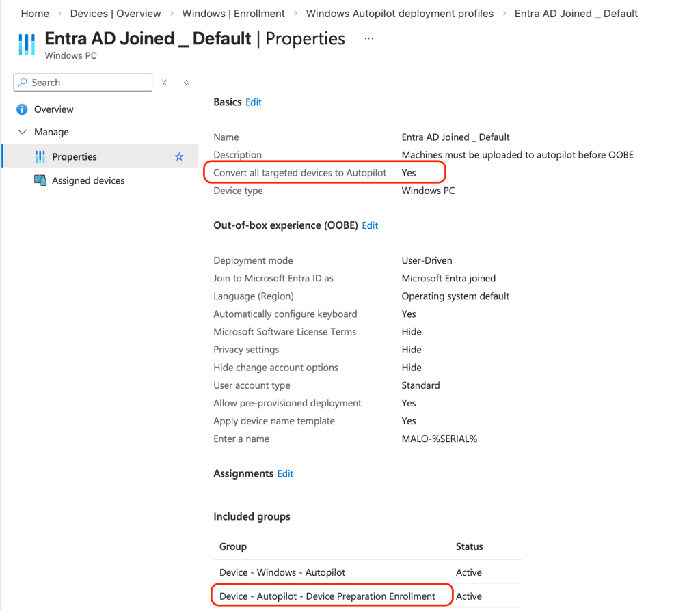This screenshot has height=610, width=700.
Task: Click Edit next to Out-of-box experience
Action: click(x=370, y=225)
